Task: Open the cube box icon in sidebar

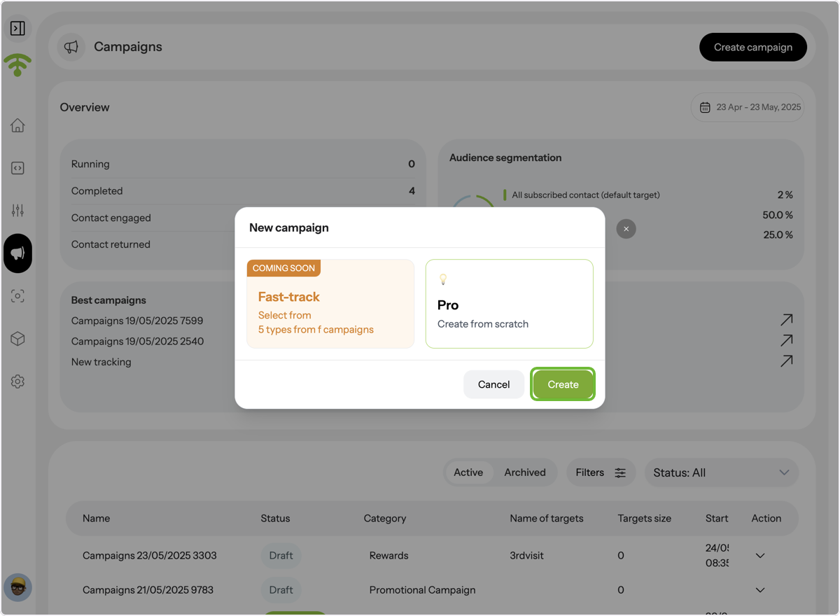Action: coord(17,339)
